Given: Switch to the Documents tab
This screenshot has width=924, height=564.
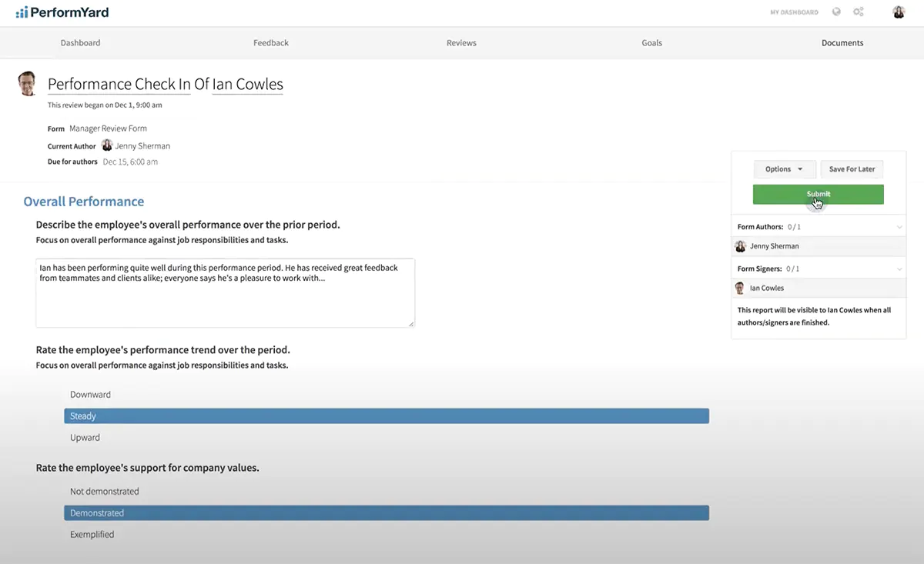Looking at the screenshot, I should point(842,43).
